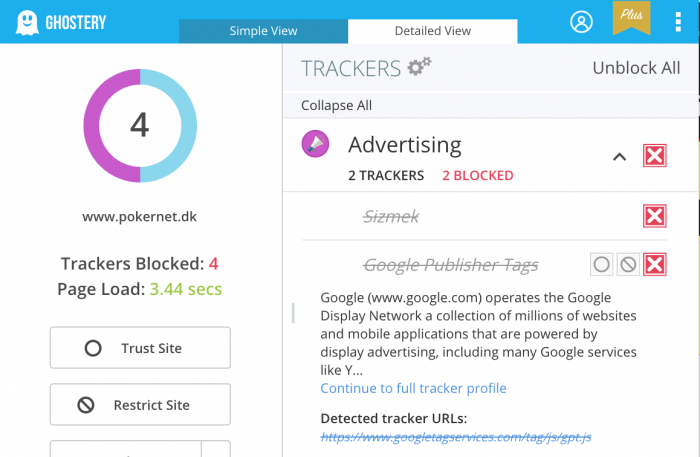Click Unblock All trackers
Screen dimensions: 700x457
click(x=636, y=68)
